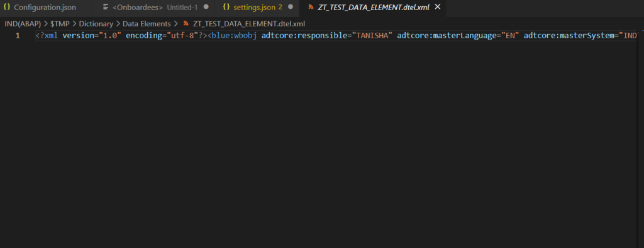The image size is (644, 248).
Task: Open the settings.json tab
Action: pos(257,7)
